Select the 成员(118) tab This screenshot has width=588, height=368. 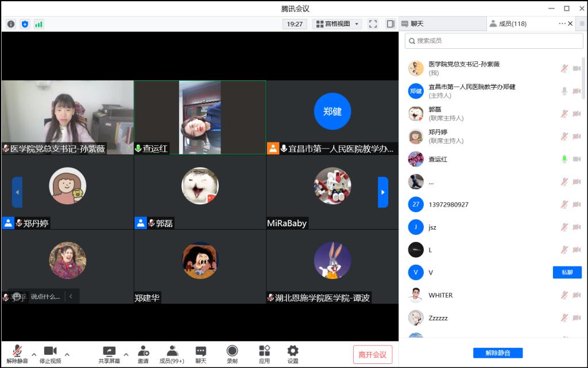point(512,24)
